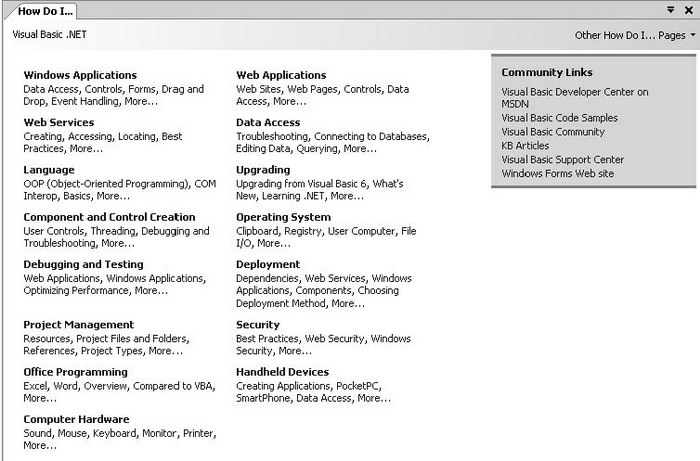Image resolution: width=700 pixels, height=461 pixels.
Task: Open the Computer Hardware heading
Action: coord(76,419)
